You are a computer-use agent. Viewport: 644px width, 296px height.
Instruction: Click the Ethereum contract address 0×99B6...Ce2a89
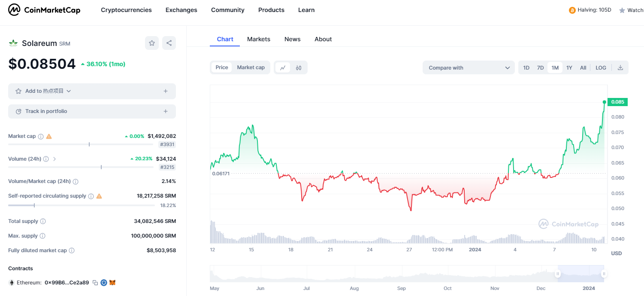tap(67, 283)
